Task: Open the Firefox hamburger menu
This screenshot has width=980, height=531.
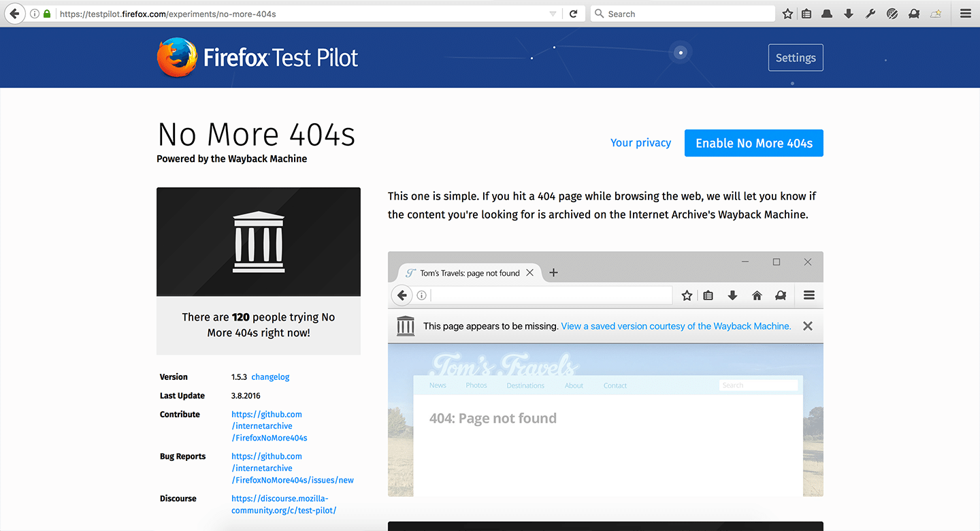Action: pos(966,14)
